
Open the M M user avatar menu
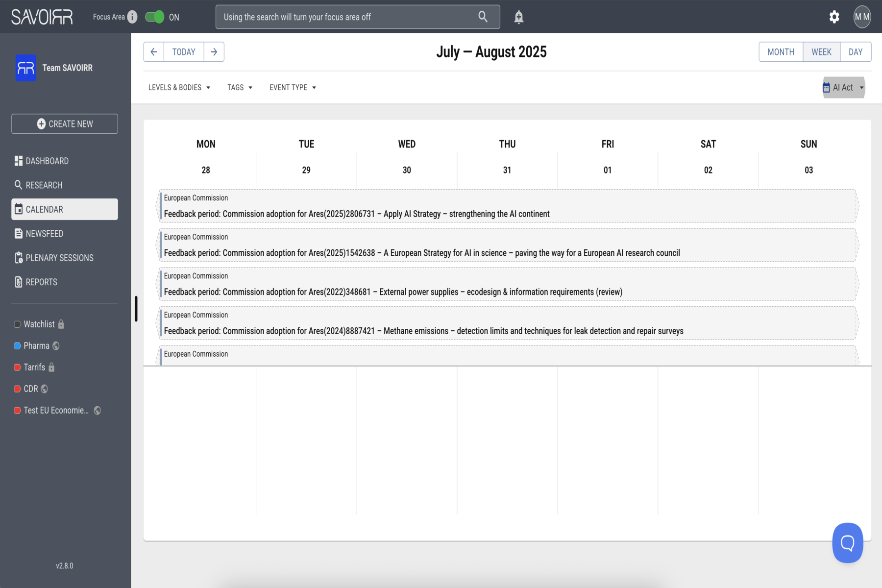pyautogui.click(x=862, y=17)
